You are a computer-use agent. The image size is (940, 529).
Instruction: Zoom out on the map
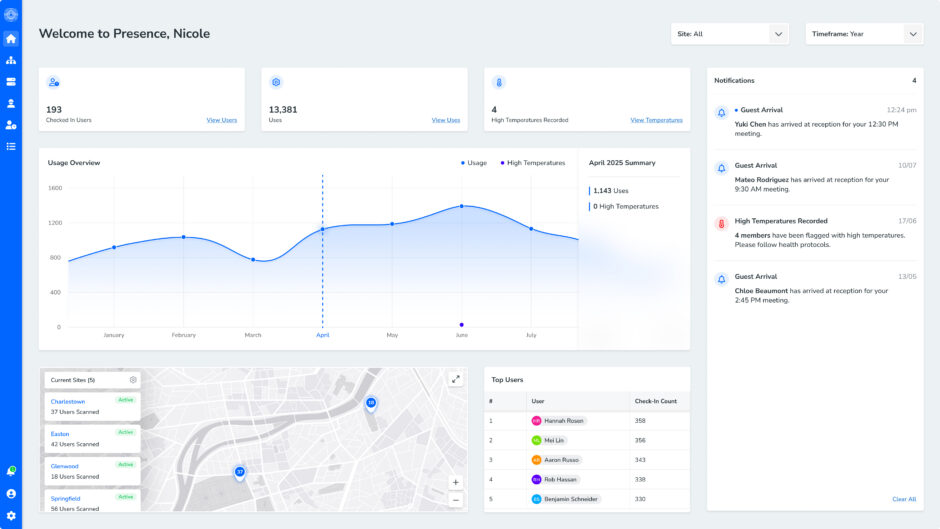[456, 499]
